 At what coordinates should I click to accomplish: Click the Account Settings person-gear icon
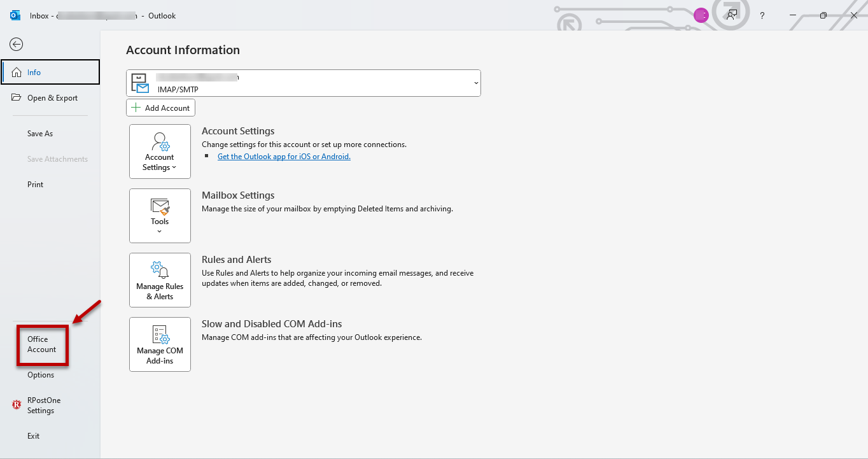pyautogui.click(x=160, y=142)
